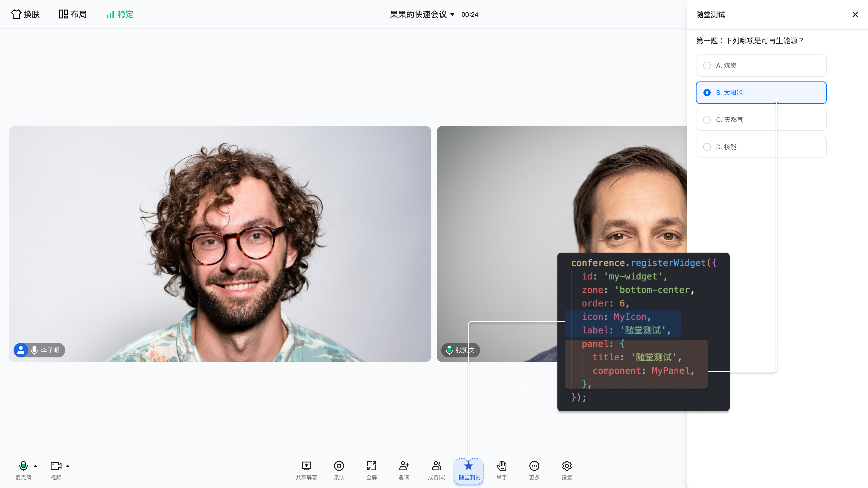Open the 成员(4) members list

[x=436, y=466]
